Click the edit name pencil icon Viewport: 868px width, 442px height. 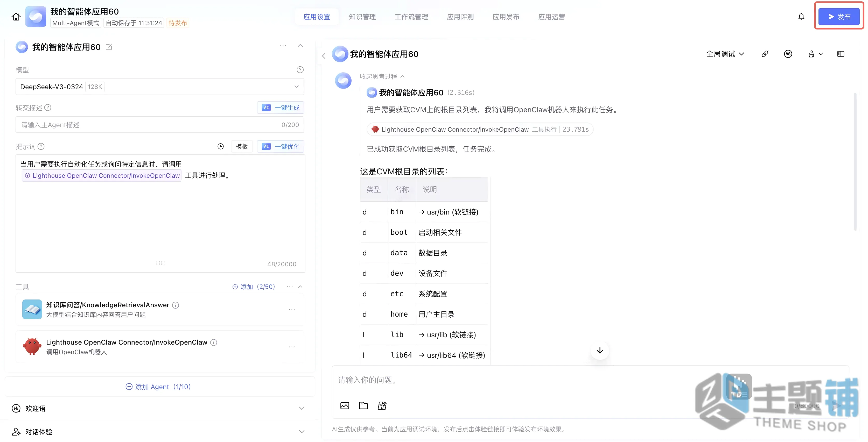pos(109,47)
